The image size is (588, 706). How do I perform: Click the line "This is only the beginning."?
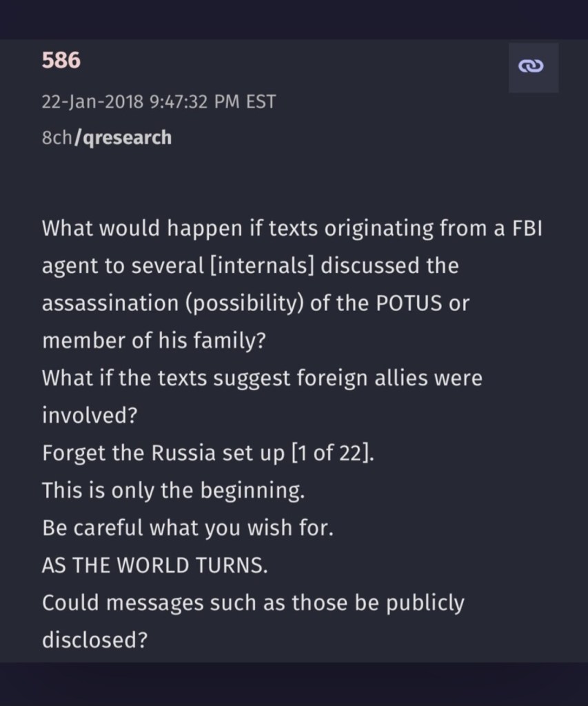(173, 490)
